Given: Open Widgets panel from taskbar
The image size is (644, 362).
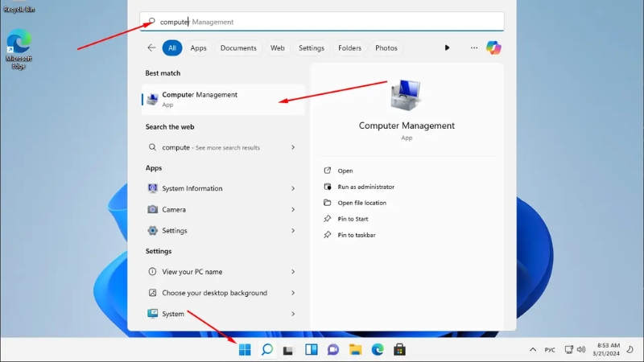Looking at the screenshot, I should [x=311, y=350].
